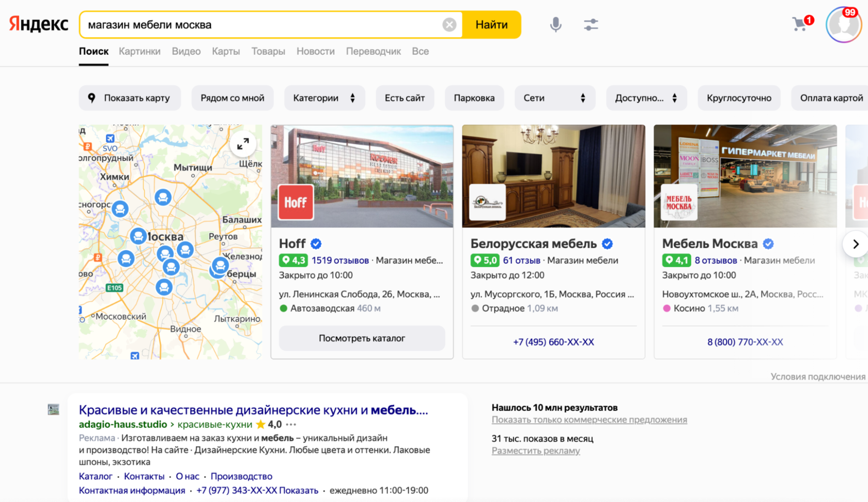Toggle the Рядом со мной filter
This screenshot has height=502, width=868.
point(233,98)
